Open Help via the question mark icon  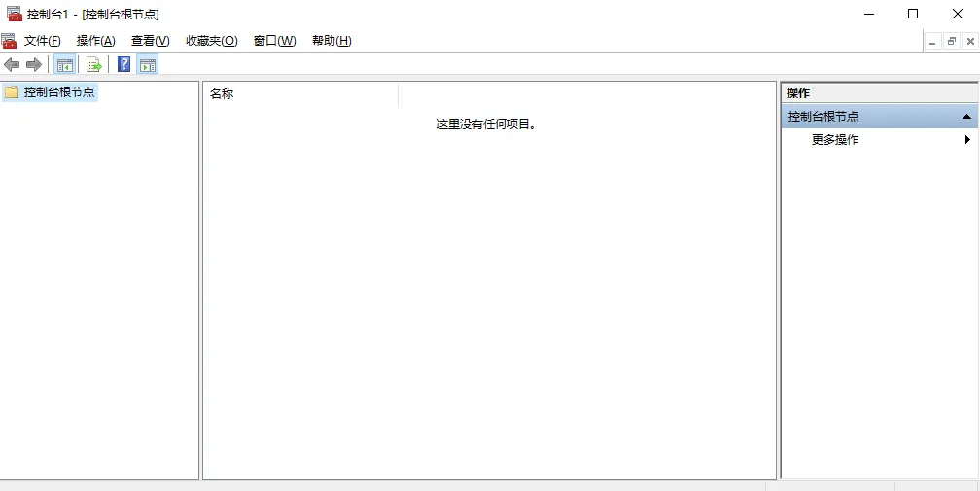(x=123, y=64)
